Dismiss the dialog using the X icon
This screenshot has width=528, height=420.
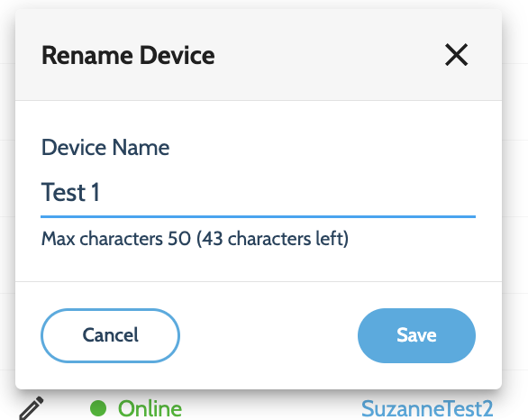[x=456, y=55]
